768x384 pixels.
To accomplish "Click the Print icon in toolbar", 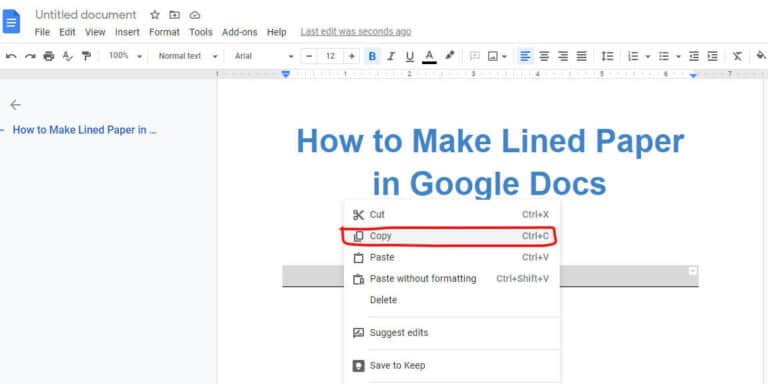I will tap(49, 56).
